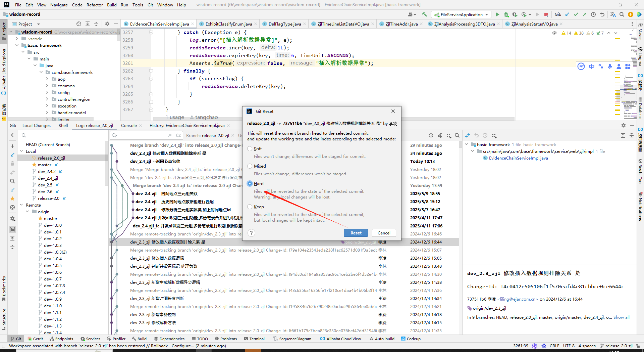Update project with the blue Git arrow

(x=567, y=14)
